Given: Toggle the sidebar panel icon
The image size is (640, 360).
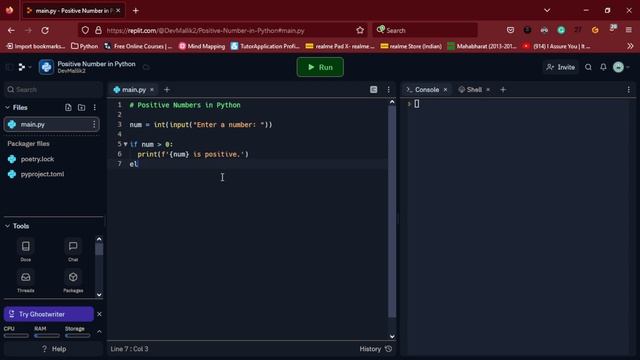Looking at the screenshot, I should (x=9, y=67).
